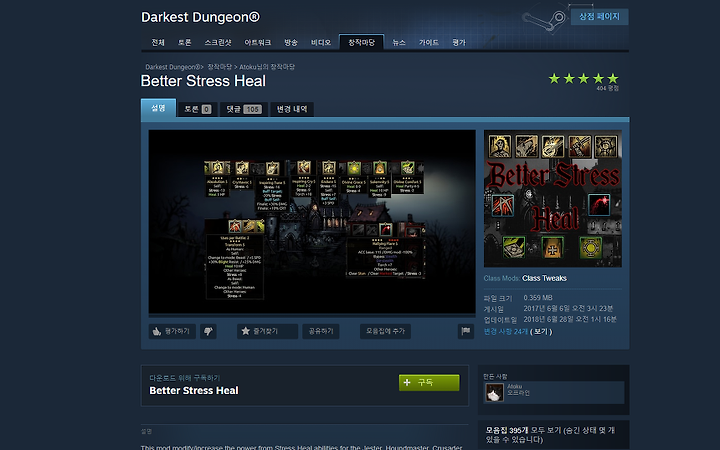Click the 창작마당 breadcrumb link

[219, 67]
